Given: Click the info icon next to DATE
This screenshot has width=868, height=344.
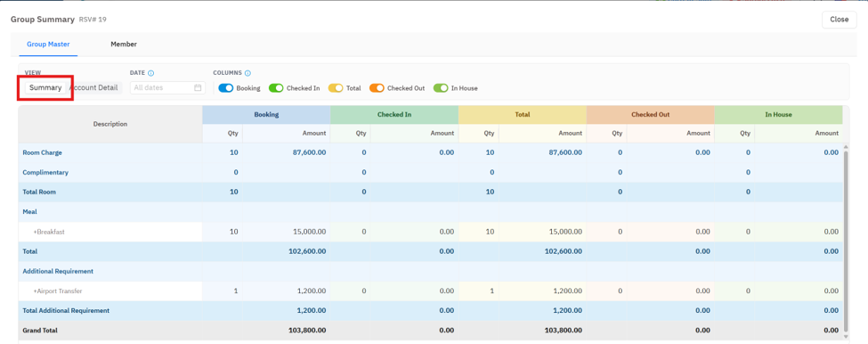Looking at the screenshot, I should (151, 72).
